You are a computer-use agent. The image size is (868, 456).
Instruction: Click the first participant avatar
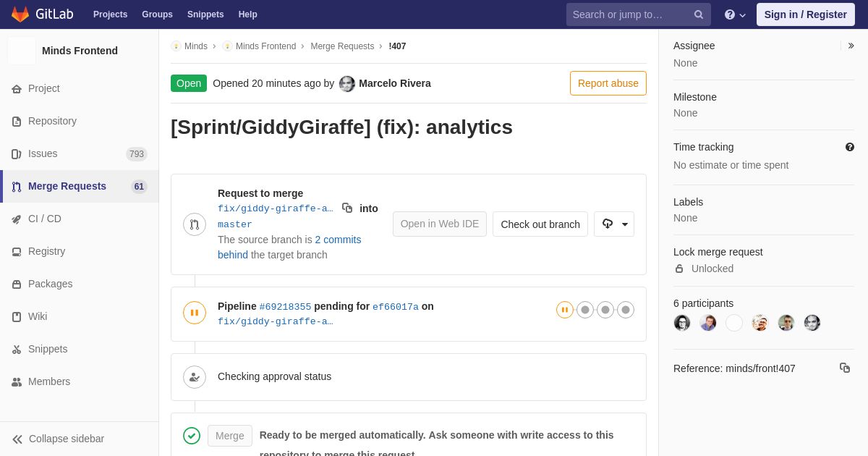[x=682, y=323]
